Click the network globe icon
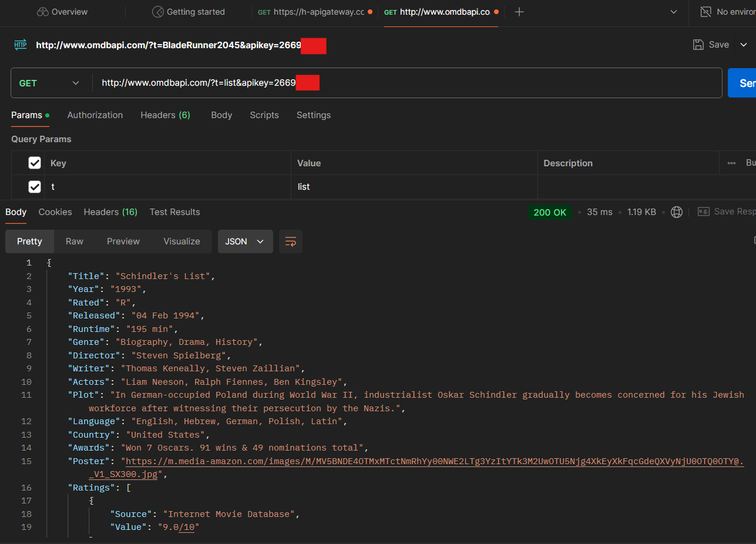The width and height of the screenshot is (756, 544). pyautogui.click(x=677, y=212)
